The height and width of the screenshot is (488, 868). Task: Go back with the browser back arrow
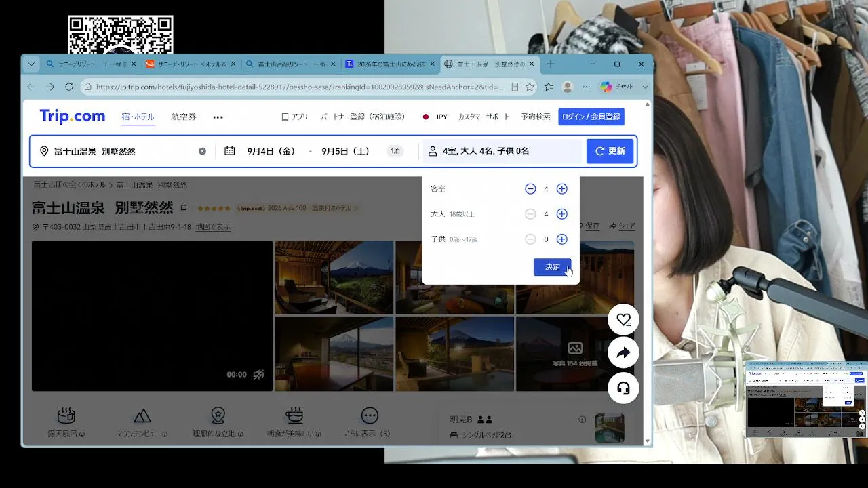click(x=31, y=87)
